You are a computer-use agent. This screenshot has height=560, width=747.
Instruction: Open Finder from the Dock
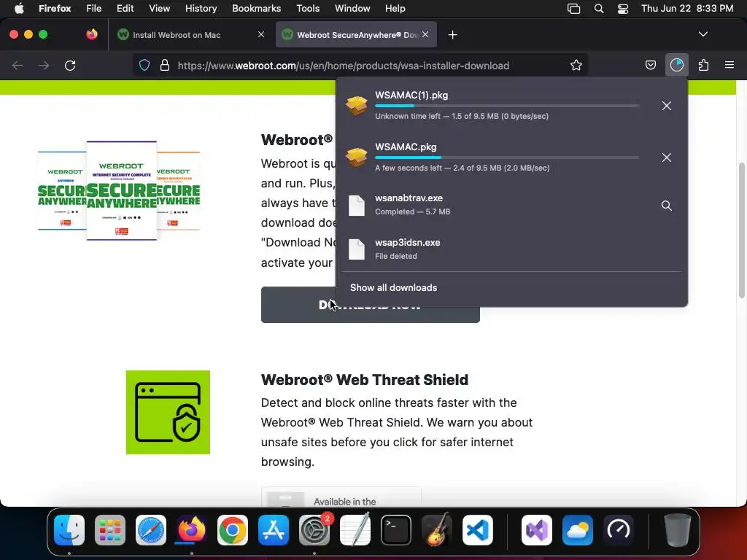pyautogui.click(x=69, y=530)
